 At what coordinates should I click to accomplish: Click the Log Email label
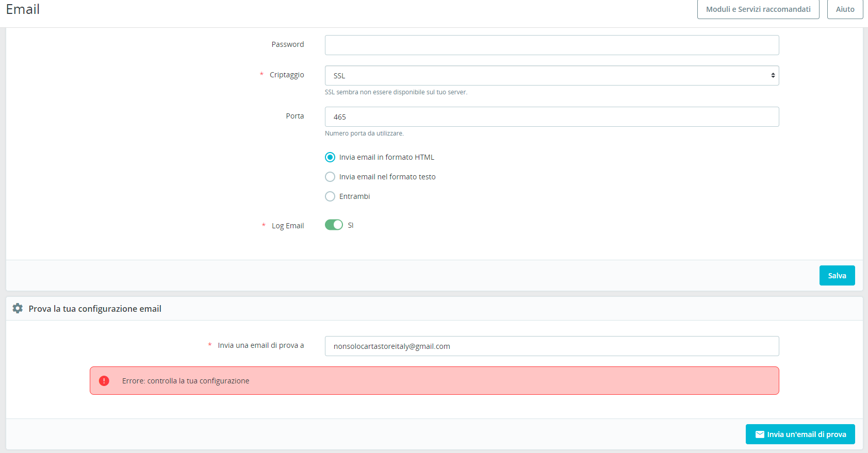(x=288, y=226)
